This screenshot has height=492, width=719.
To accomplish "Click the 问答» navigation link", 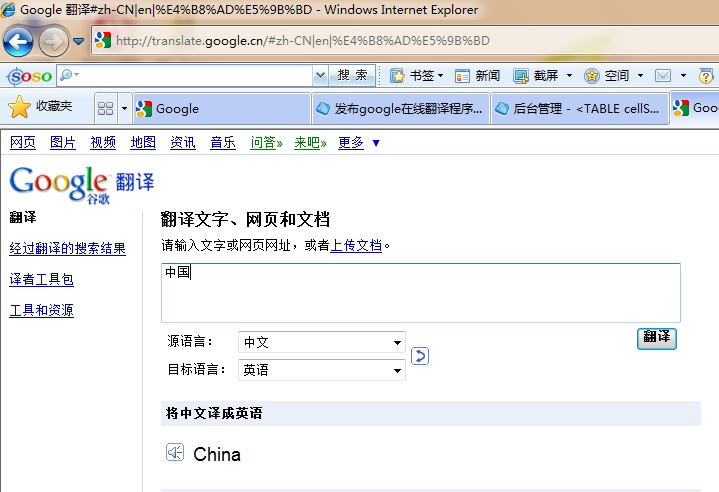I will click(x=266, y=143).
